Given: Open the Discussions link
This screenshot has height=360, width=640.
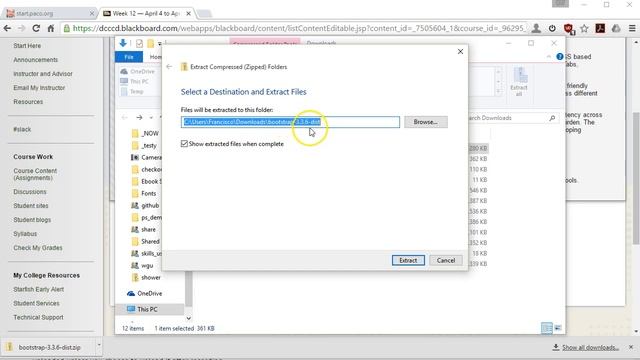Looking at the screenshot, I should click(x=30, y=192).
